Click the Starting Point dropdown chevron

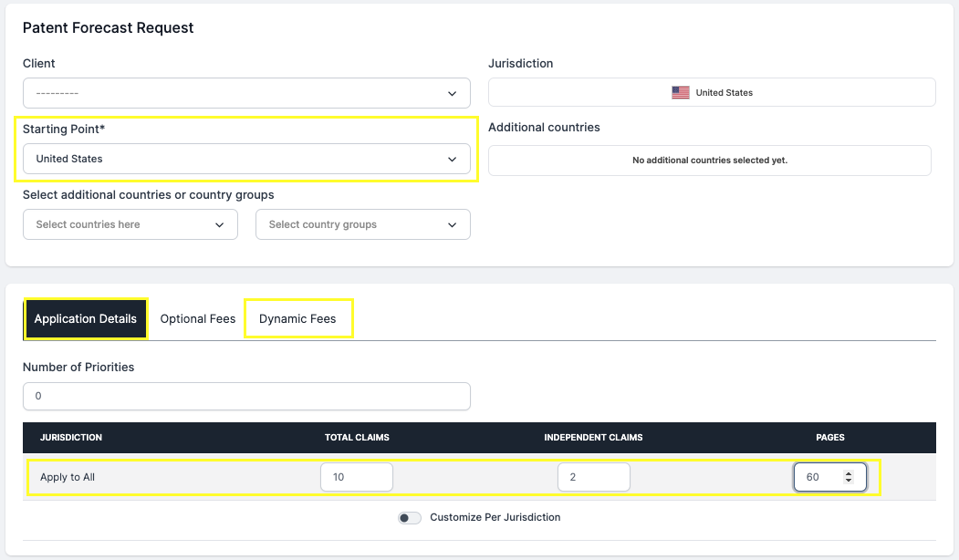[x=452, y=158]
